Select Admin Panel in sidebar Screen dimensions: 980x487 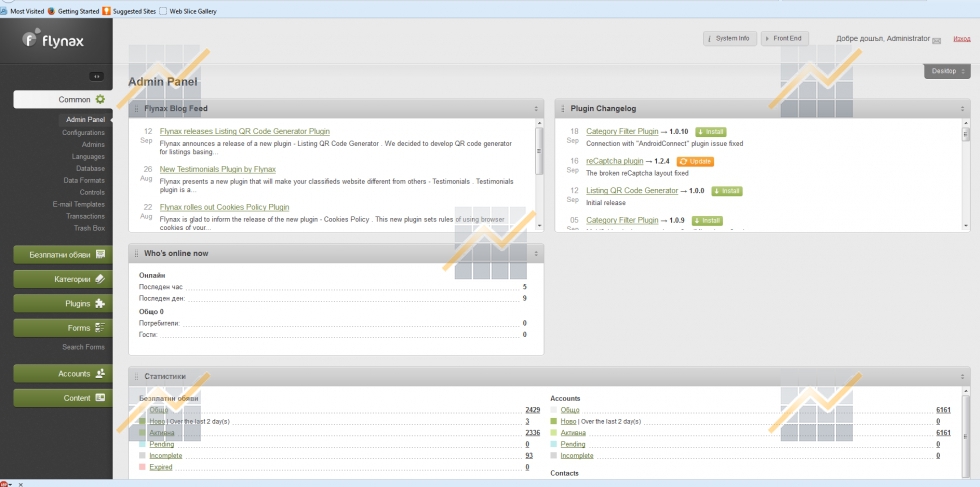[x=86, y=119]
